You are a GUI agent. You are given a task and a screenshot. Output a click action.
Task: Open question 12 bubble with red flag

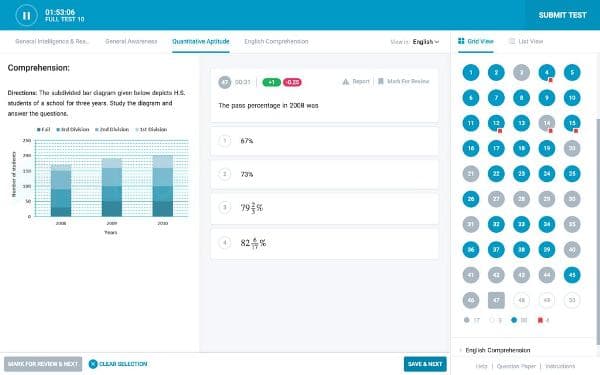pos(496,123)
